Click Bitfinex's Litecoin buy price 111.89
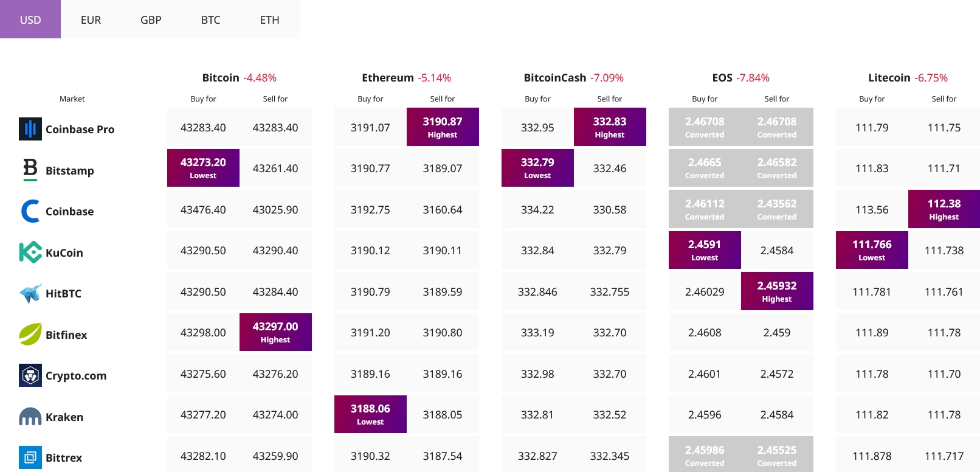This screenshot has width=980, height=472. tap(872, 333)
